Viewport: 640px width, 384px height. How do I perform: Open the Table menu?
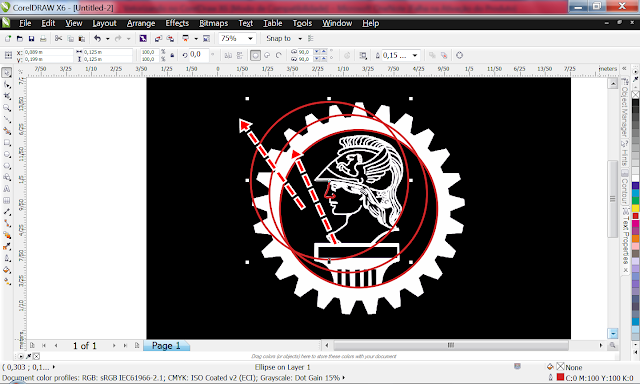point(273,23)
